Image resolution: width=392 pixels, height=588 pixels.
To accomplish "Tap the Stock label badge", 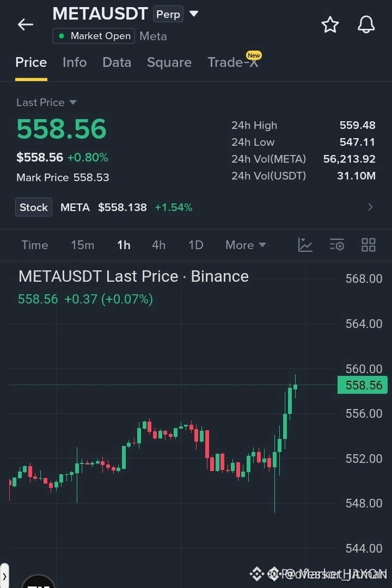I will pyautogui.click(x=34, y=207).
